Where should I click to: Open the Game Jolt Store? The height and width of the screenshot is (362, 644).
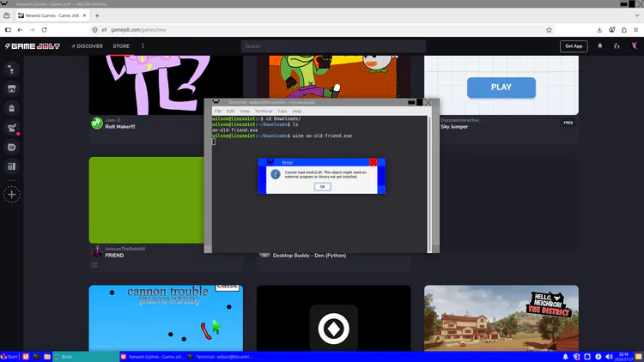(121, 46)
